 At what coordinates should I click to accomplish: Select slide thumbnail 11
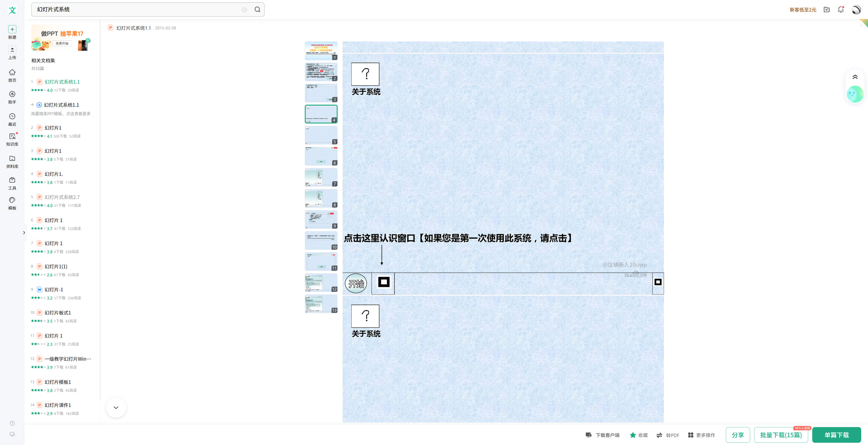[x=321, y=262]
